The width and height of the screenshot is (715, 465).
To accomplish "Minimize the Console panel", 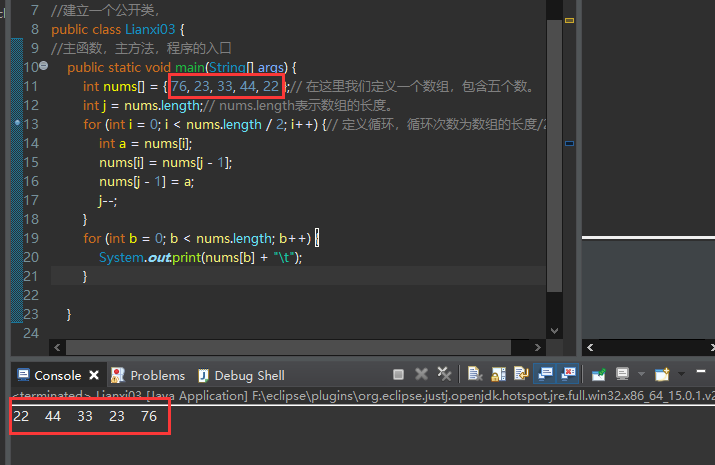I will pos(701,372).
